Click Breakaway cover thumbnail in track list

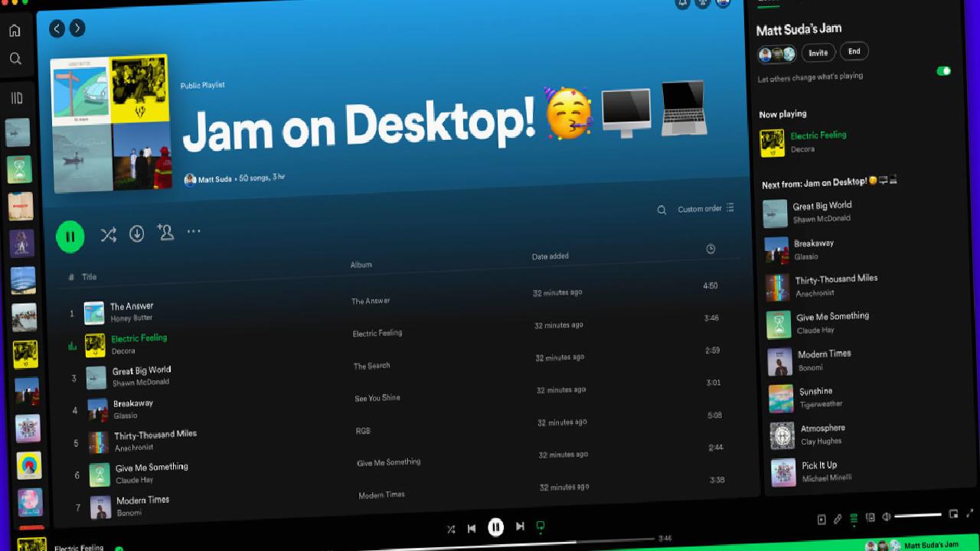point(97,409)
